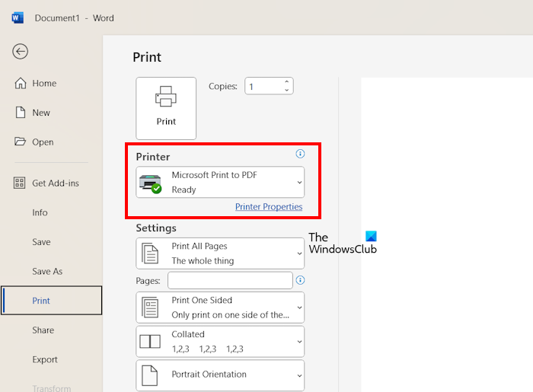Click the New document icon
The image size is (533, 392).
click(x=21, y=113)
